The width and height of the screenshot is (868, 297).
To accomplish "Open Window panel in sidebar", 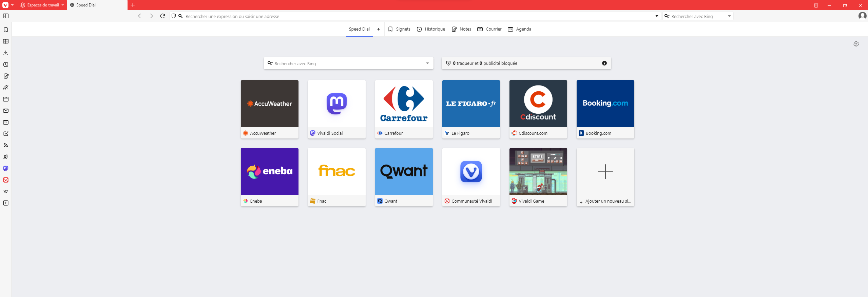I will (x=6, y=99).
